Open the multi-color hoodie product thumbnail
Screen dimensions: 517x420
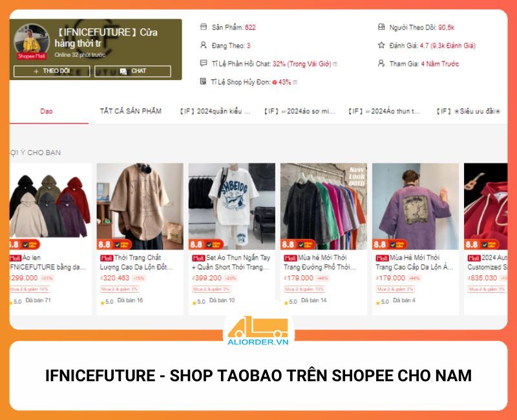point(50,206)
